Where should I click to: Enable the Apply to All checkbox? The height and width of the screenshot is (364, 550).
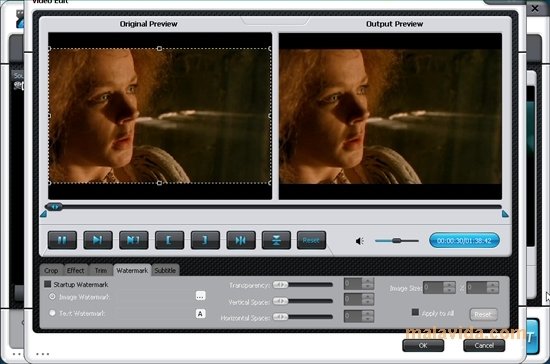(415, 312)
